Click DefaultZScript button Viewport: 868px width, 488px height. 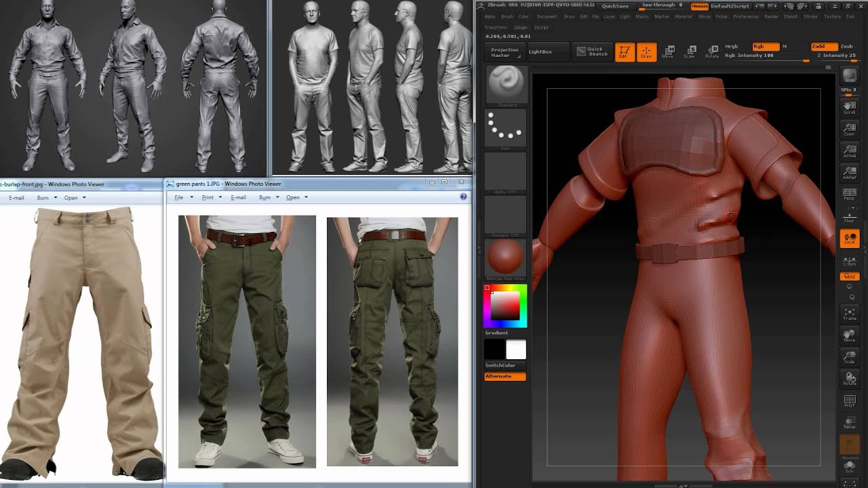coord(730,5)
